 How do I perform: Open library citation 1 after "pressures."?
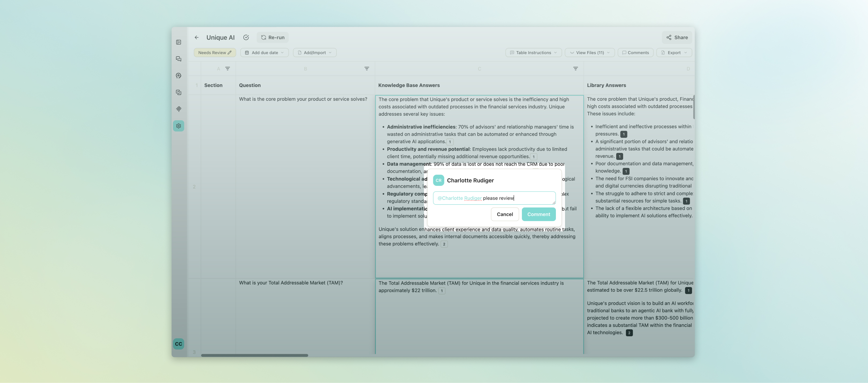point(624,134)
